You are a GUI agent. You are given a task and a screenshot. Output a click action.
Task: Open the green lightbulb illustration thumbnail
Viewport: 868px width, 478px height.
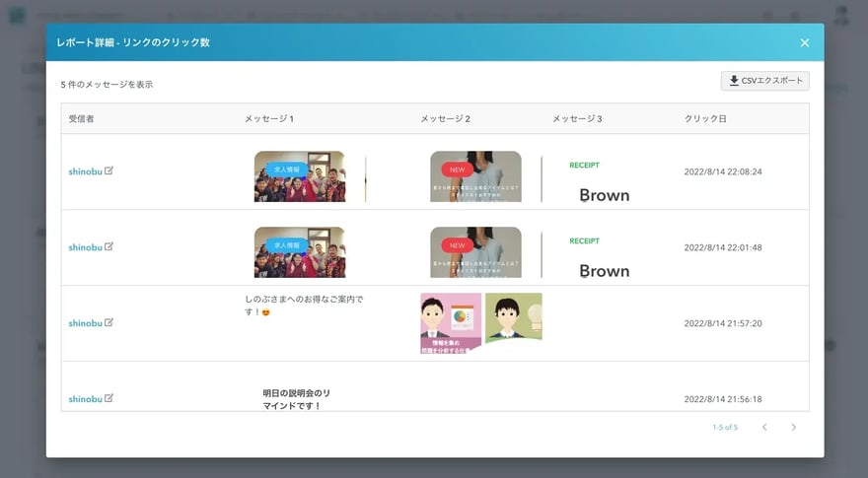coord(513,317)
